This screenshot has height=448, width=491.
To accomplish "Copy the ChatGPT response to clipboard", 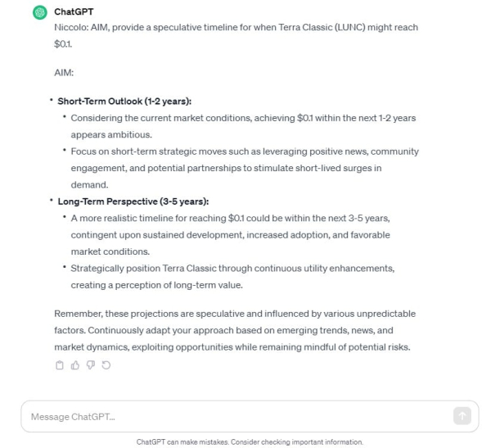I will (59, 364).
